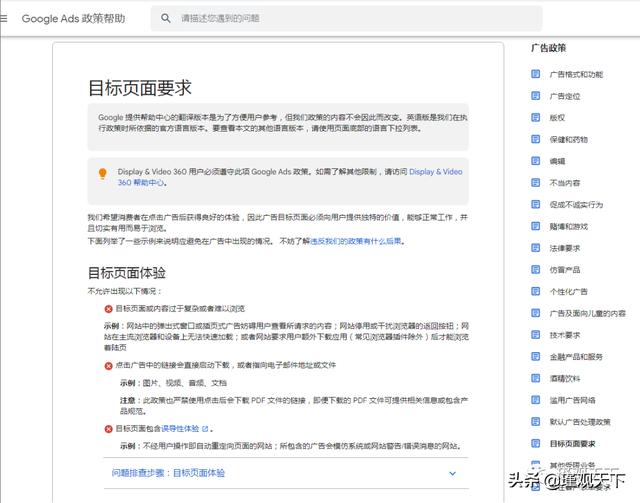The width and height of the screenshot is (640, 503).
Task: Click the red cross icon before 点击广告中的链接
Action: click(109, 365)
